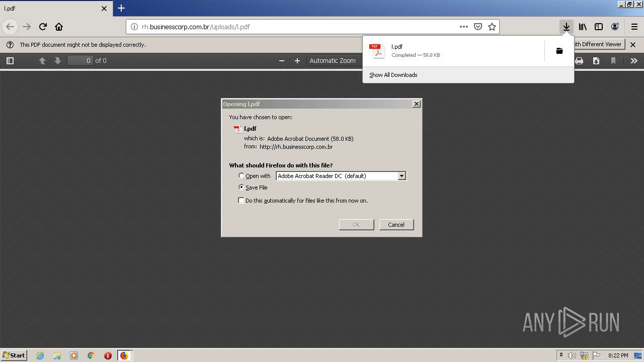Open containing folder for l.pdf download
Viewport: 644px width, 362px height.
click(559, 51)
